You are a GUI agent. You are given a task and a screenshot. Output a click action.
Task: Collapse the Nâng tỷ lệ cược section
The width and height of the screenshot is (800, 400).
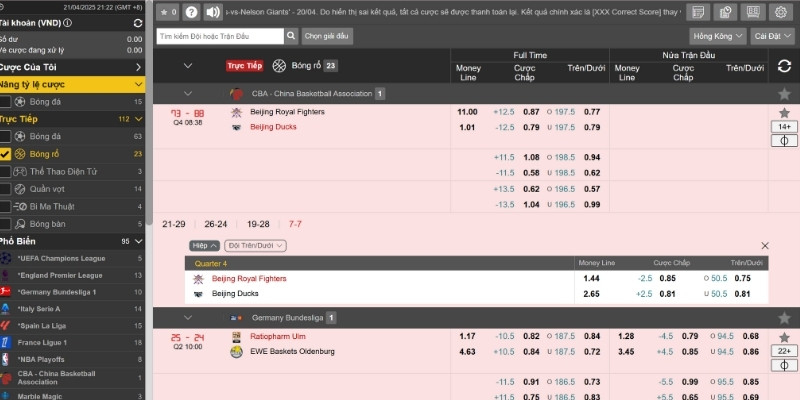tap(138, 84)
